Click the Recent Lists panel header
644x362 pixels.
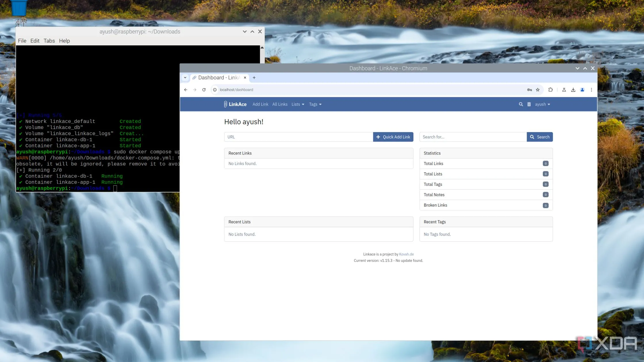(x=319, y=222)
